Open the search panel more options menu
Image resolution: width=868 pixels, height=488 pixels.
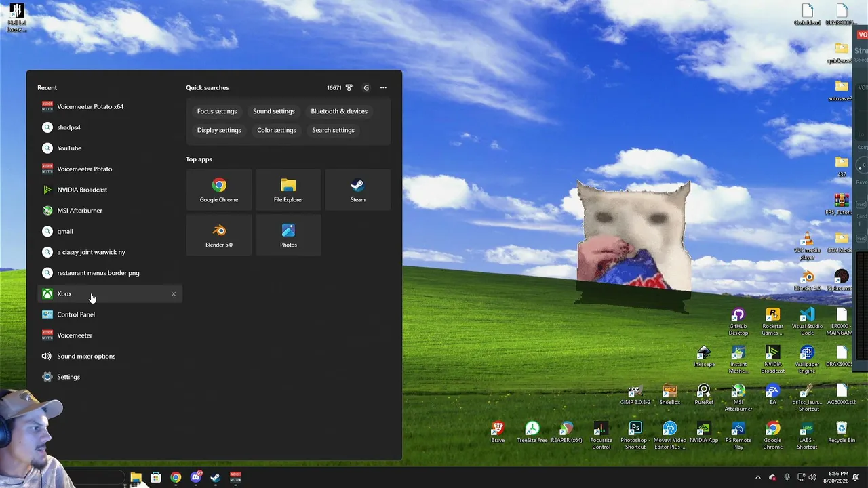(x=383, y=87)
